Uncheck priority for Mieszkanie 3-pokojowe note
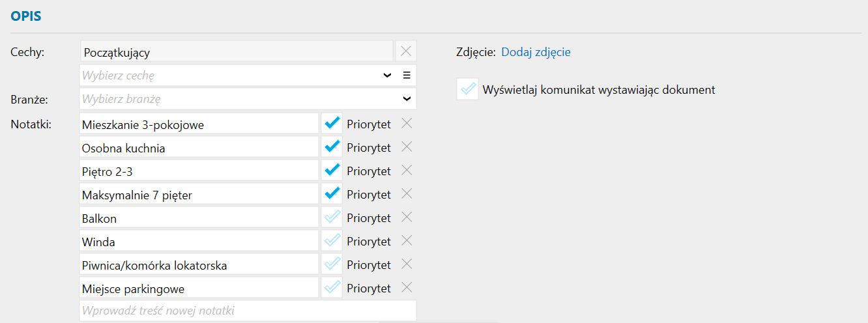Viewport: 868px width, 323px height. [x=332, y=124]
